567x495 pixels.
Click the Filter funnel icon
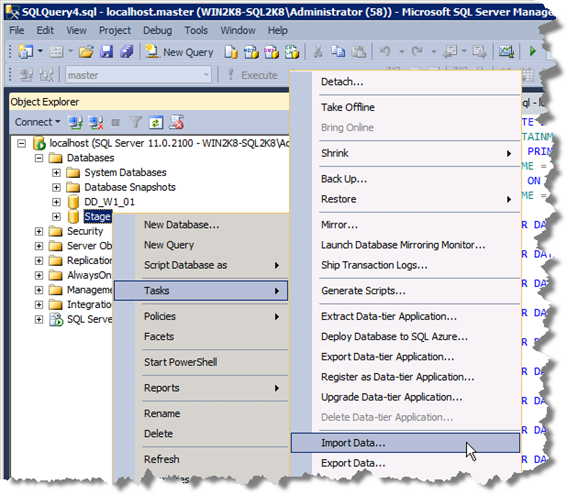(x=136, y=123)
